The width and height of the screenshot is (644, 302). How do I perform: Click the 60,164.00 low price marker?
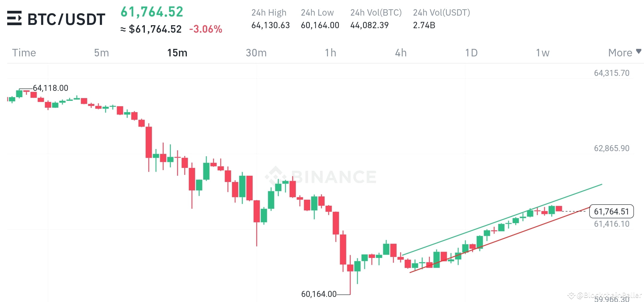[x=319, y=294]
